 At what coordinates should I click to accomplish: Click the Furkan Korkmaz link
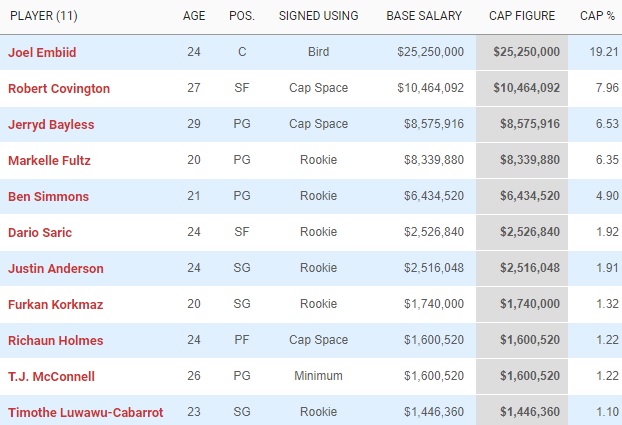[55, 304]
